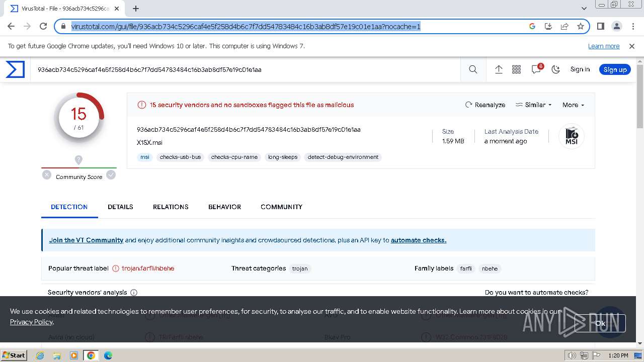Expand the More dropdown
This screenshot has height=362, width=644.
pyautogui.click(x=573, y=105)
